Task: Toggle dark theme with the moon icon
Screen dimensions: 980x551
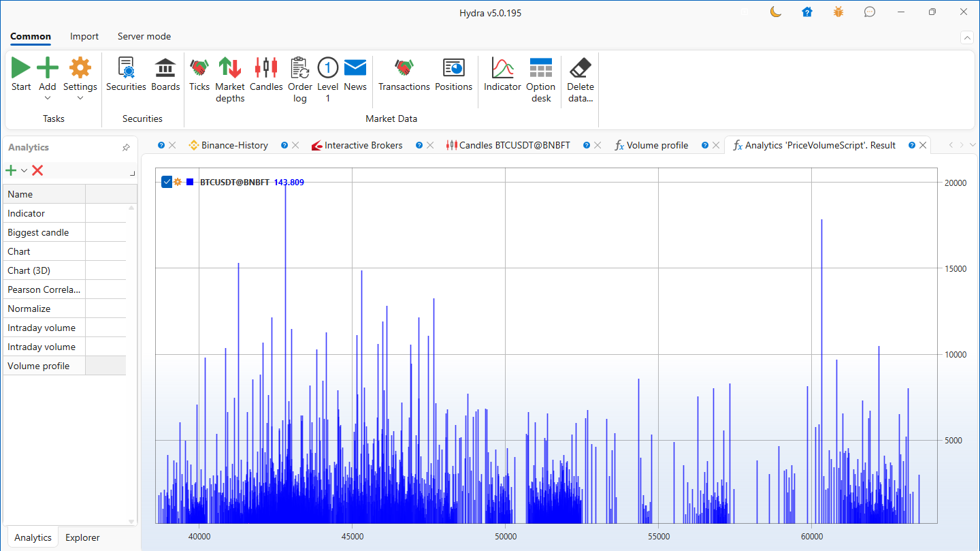Action: [775, 12]
